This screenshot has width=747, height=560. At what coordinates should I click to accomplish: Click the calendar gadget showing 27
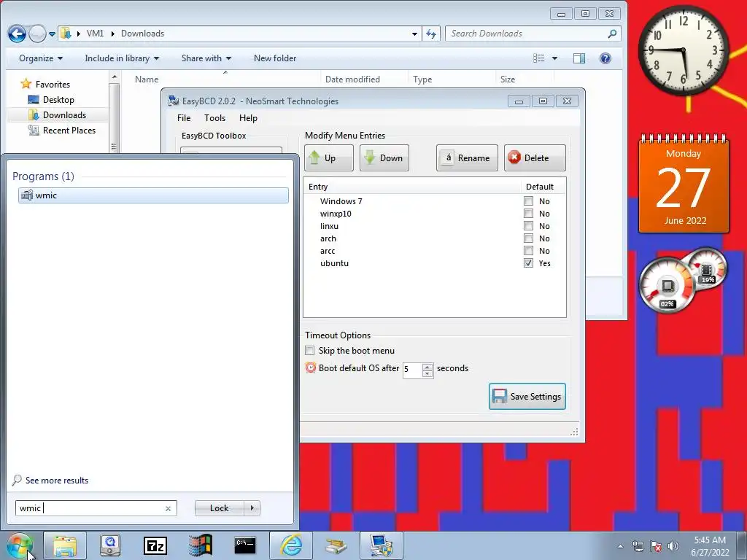coord(684,184)
